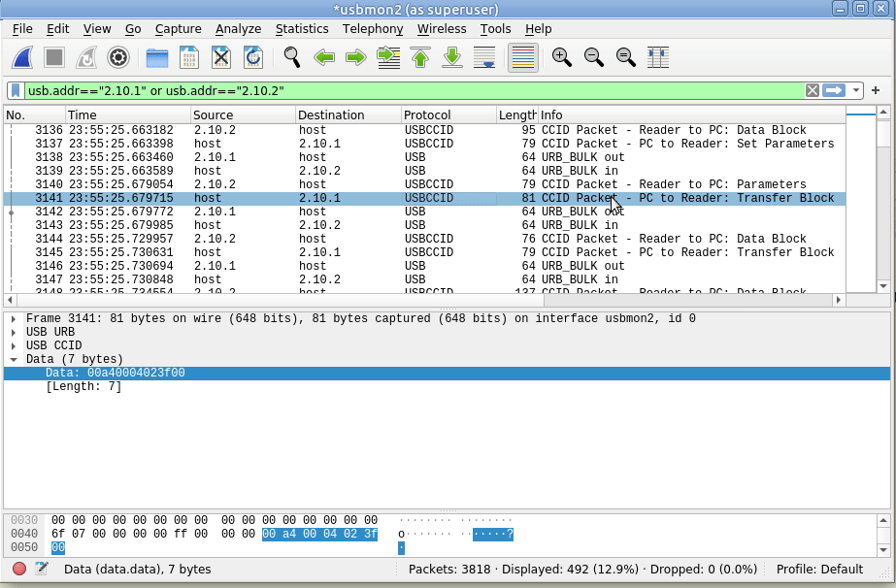
Task: Save this capture file
Action: click(x=189, y=57)
